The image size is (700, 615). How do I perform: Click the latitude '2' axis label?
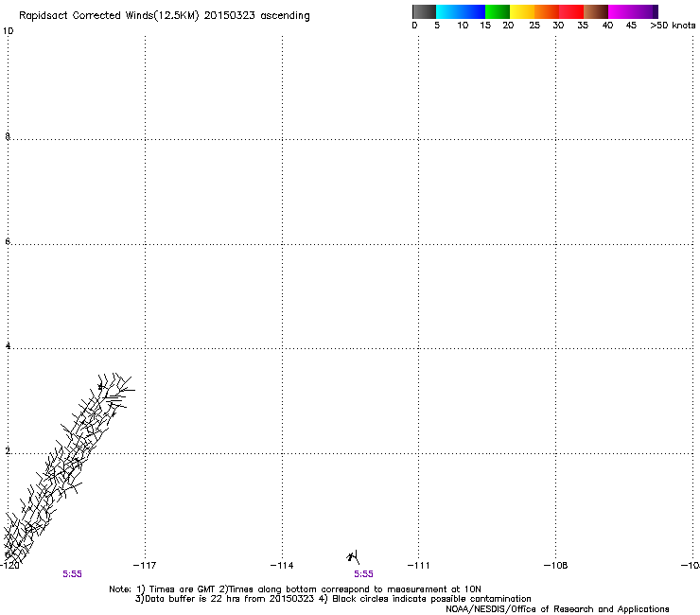pyautogui.click(x=8, y=451)
